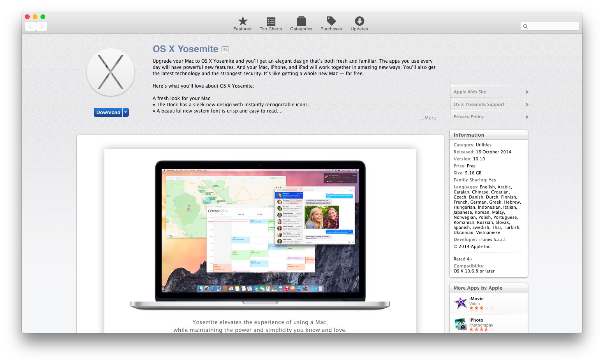Screen dimensions: 604x364
Task: Click the 'Rated 4+' text
Action: pos(463,259)
